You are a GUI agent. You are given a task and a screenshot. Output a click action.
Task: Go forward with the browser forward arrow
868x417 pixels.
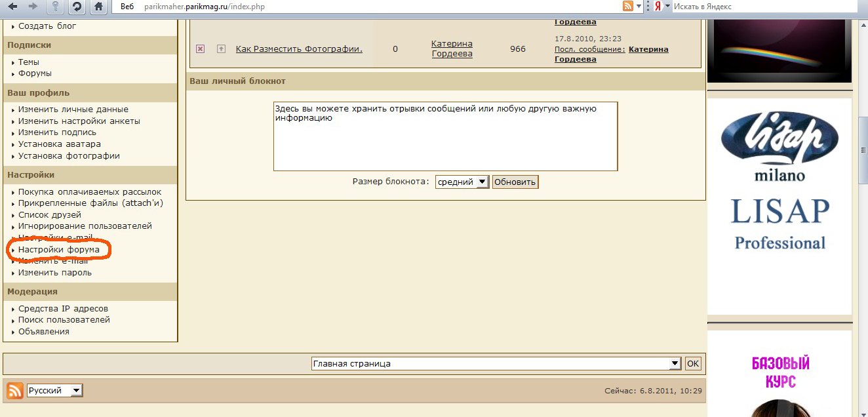(33, 7)
